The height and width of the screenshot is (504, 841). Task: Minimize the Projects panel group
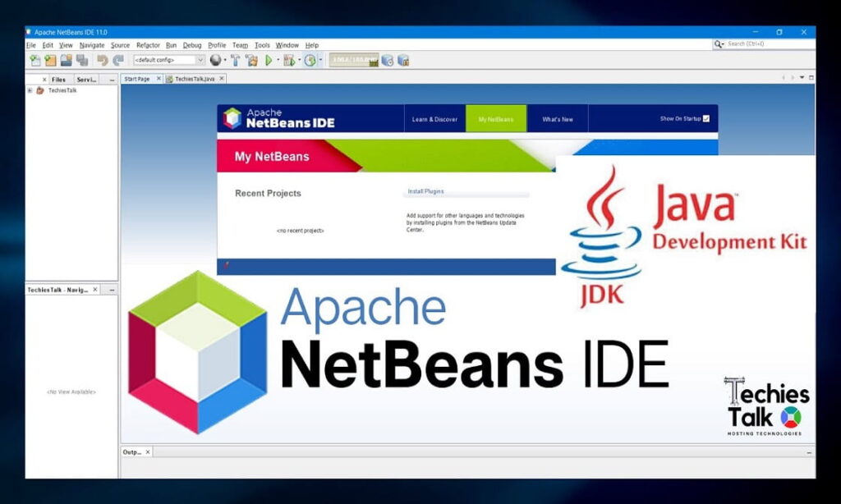click(112, 80)
